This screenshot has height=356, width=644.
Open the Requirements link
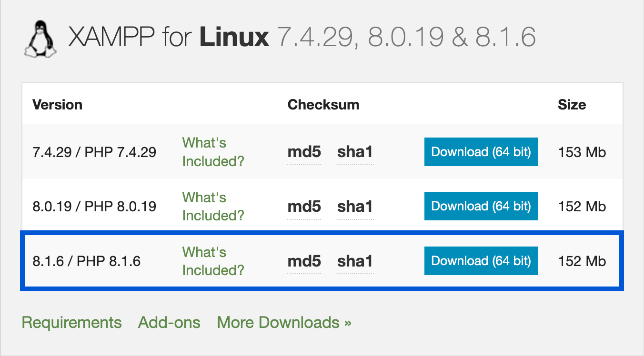tap(72, 323)
